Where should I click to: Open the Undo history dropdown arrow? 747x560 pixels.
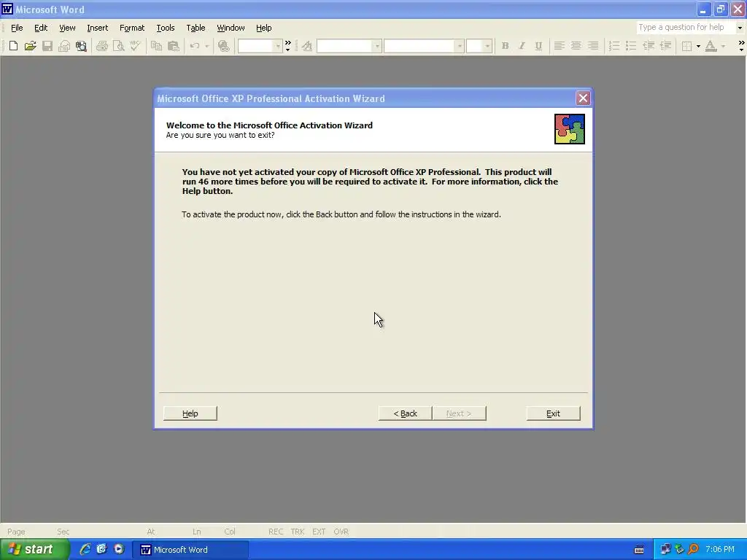coord(206,46)
